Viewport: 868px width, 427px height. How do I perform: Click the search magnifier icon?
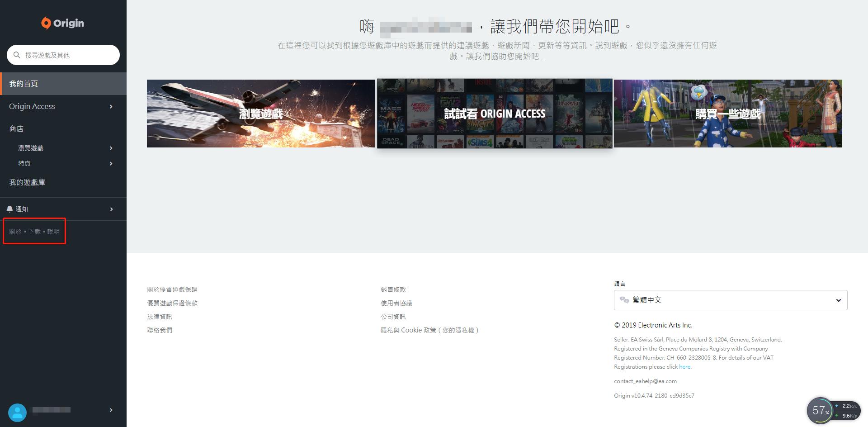click(x=17, y=55)
